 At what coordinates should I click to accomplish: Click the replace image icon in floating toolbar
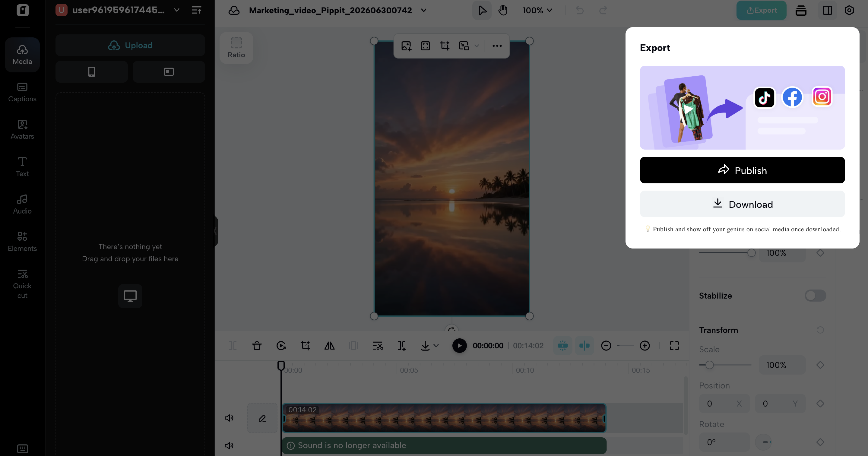point(406,46)
